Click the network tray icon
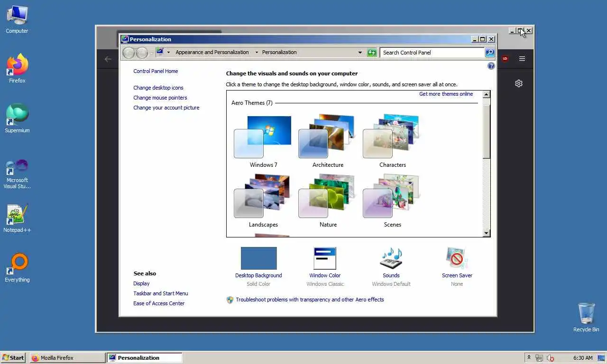 pyautogui.click(x=539, y=358)
